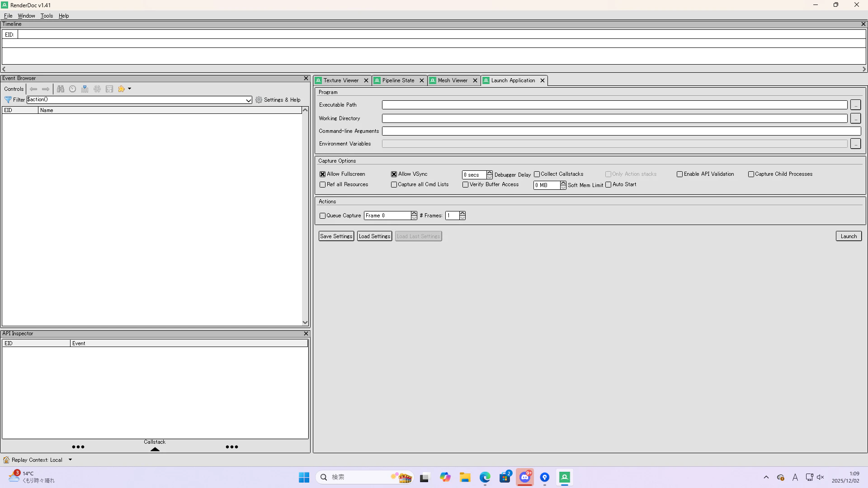Image resolution: width=868 pixels, height=488 pixels.
Task: Open the Tools menu
Action: [x=47, y=16]
